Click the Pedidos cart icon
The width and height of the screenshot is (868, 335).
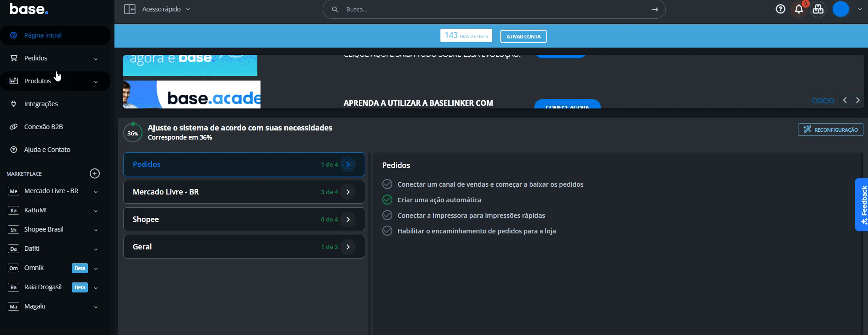pyautogui.click(x=14, y=58)
